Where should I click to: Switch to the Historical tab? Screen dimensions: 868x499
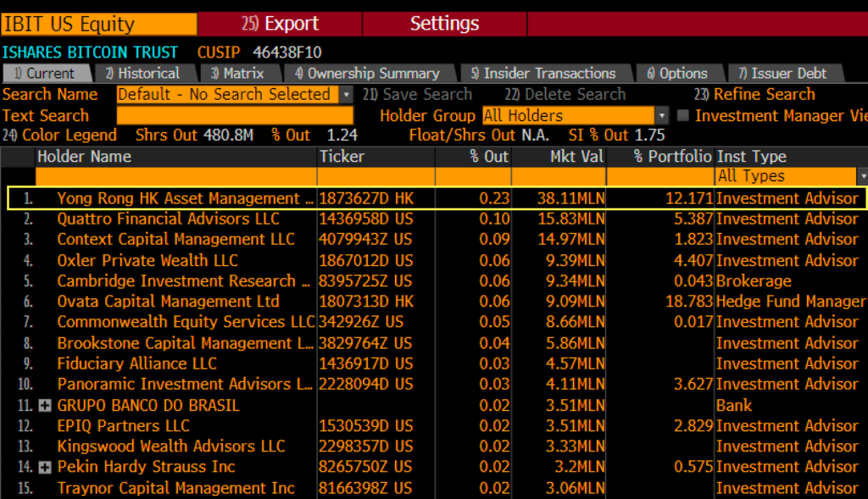(146, 73)
